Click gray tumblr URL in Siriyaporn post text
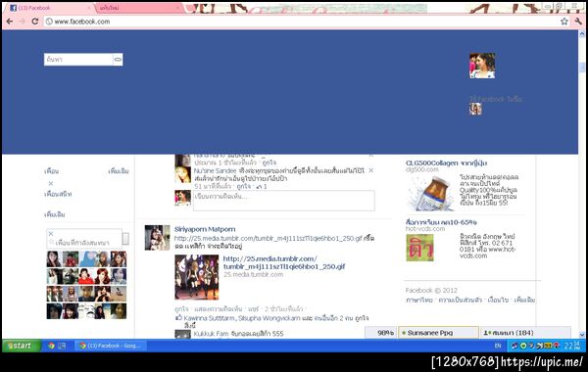 (x=269, y=238)
